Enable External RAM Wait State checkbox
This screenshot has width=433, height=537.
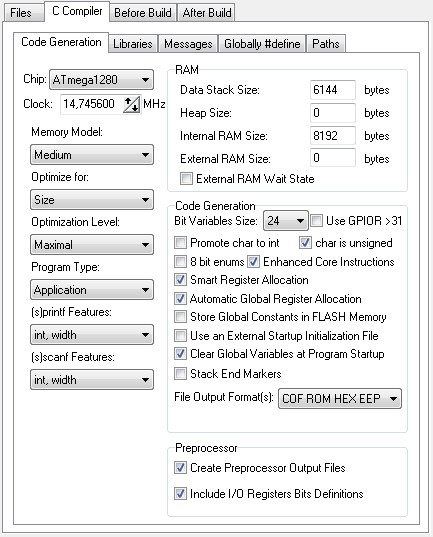pos(186,178)
